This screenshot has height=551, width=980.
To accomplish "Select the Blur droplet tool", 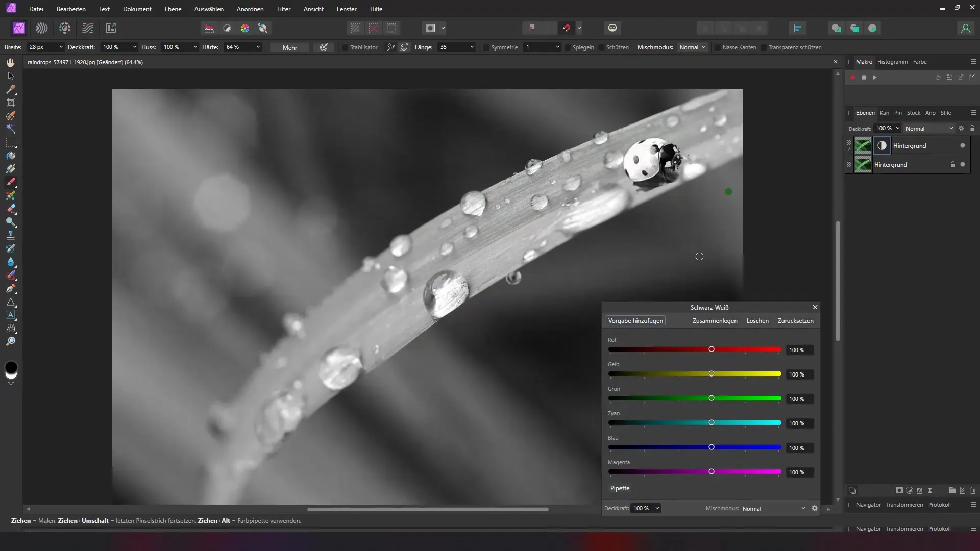I will 11,262.
